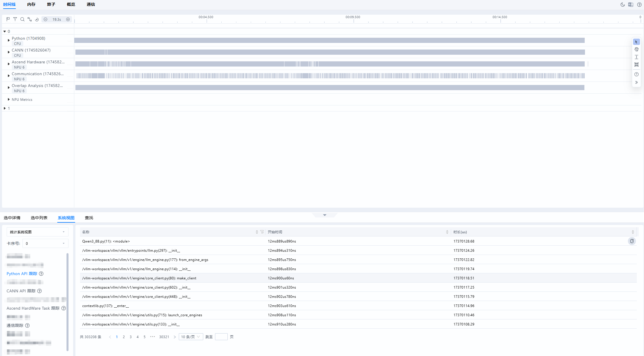Collapse card 0 tree node
This screenshot has width=644, height=356.
(5, 31)
